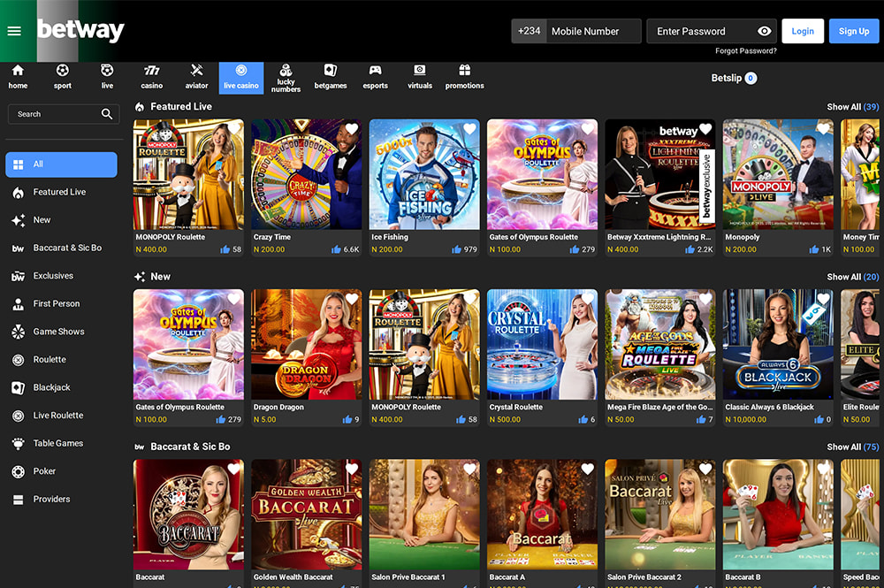Open the casino tab
Image resolution: width=884 pixels, height=588 pixels.
point(152,77)
